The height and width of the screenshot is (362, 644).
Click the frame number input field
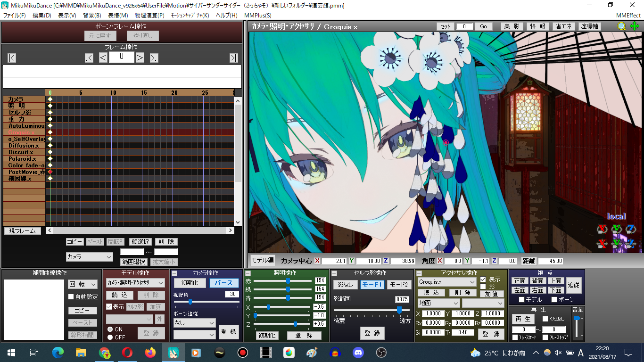122,58
